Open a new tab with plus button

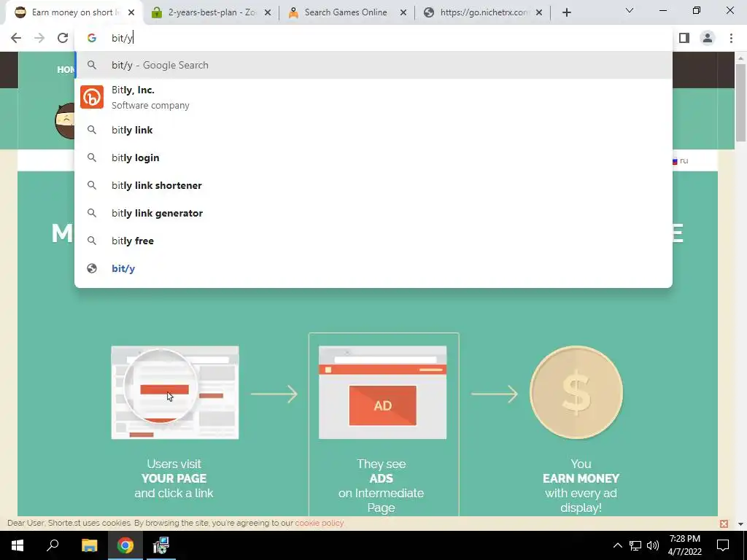[566, 13]
